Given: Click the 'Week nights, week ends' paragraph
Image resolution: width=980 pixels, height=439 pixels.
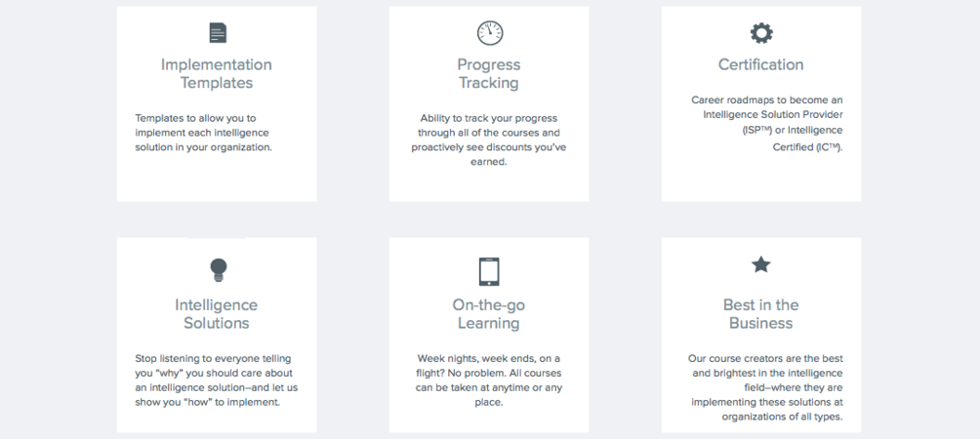Looking at the screenshot, I should 489,380.
